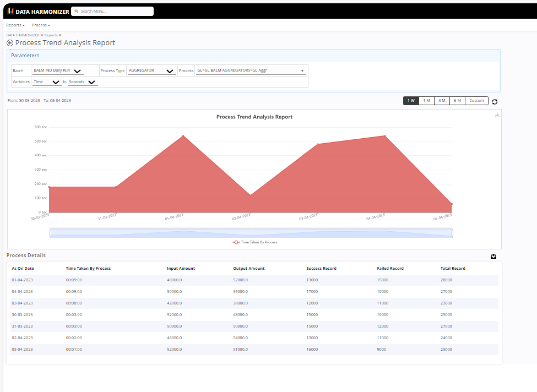
Task: Click the 05-04-2023 date cell in table
Action: [22, 349]
